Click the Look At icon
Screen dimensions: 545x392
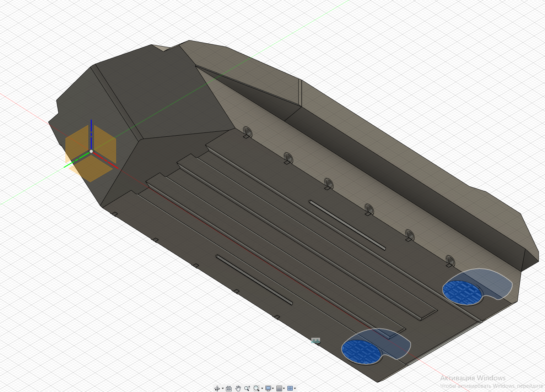point(229,388)
